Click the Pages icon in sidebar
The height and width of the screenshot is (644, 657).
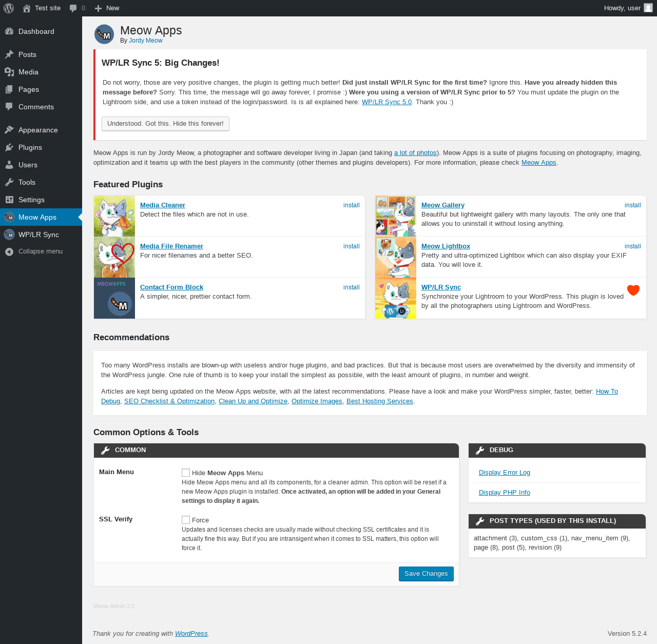9,89
